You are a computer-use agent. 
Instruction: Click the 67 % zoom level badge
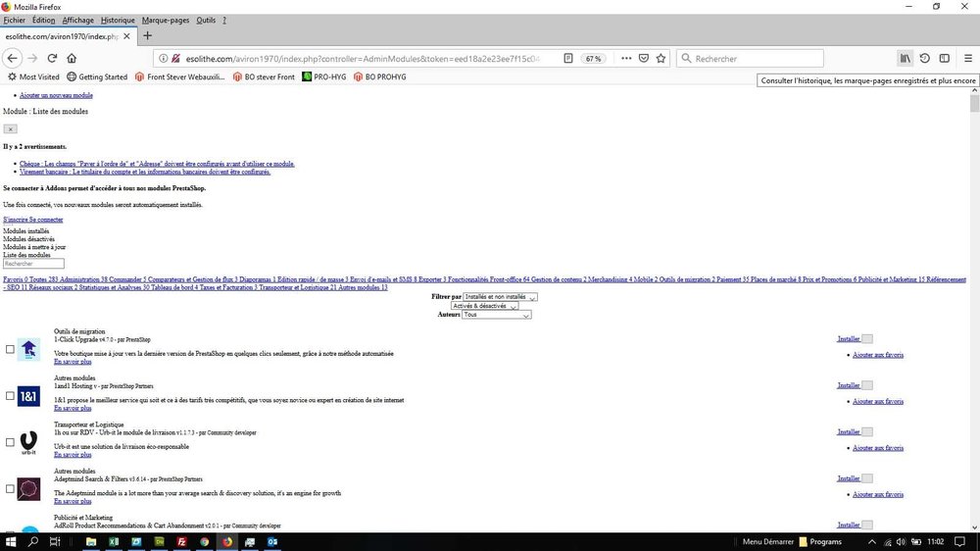point(593,58)
